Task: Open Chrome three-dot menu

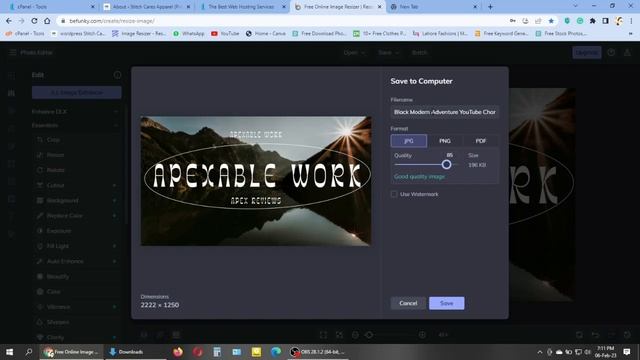Action: point(631,21)
